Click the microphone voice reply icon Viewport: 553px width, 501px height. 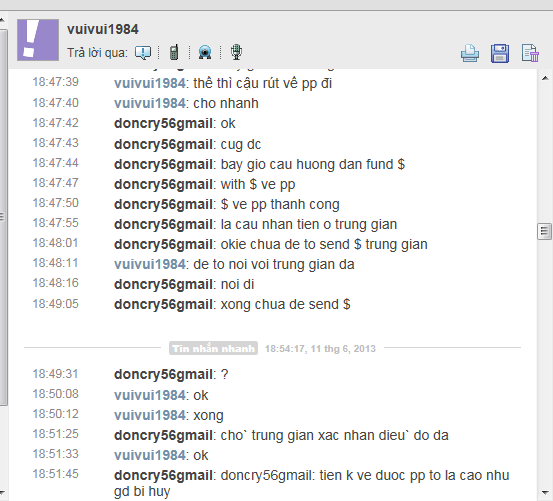[236, 52]
